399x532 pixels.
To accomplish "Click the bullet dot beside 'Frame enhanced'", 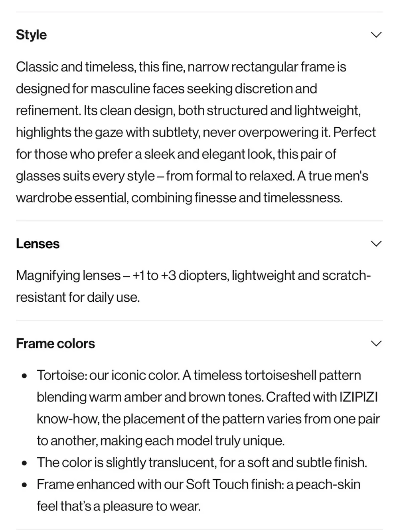I will click(x=25, y=485).
